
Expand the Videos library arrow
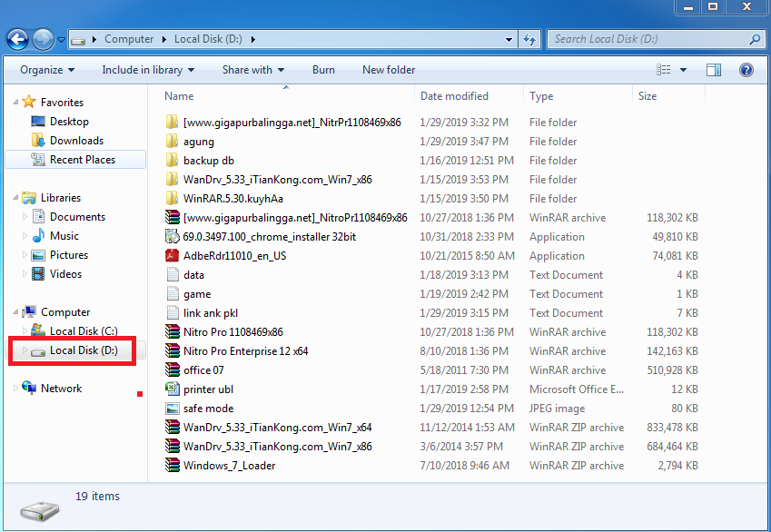click(25, 274)
